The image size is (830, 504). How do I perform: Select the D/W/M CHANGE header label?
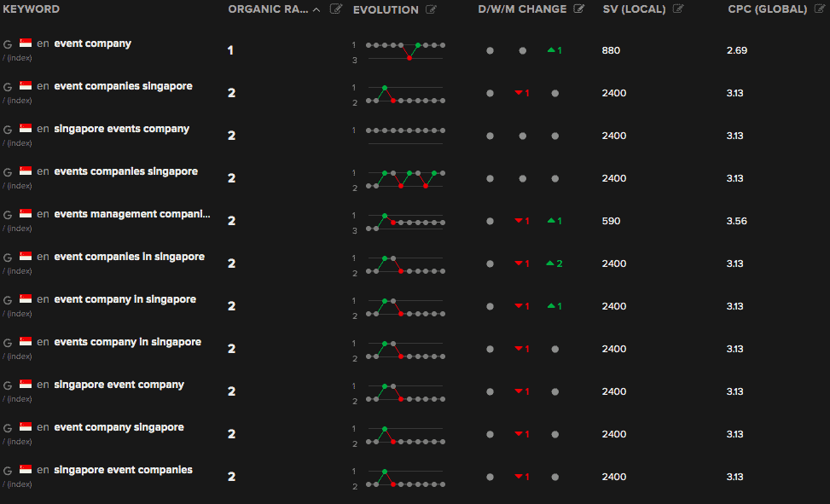tap(522, 9)
